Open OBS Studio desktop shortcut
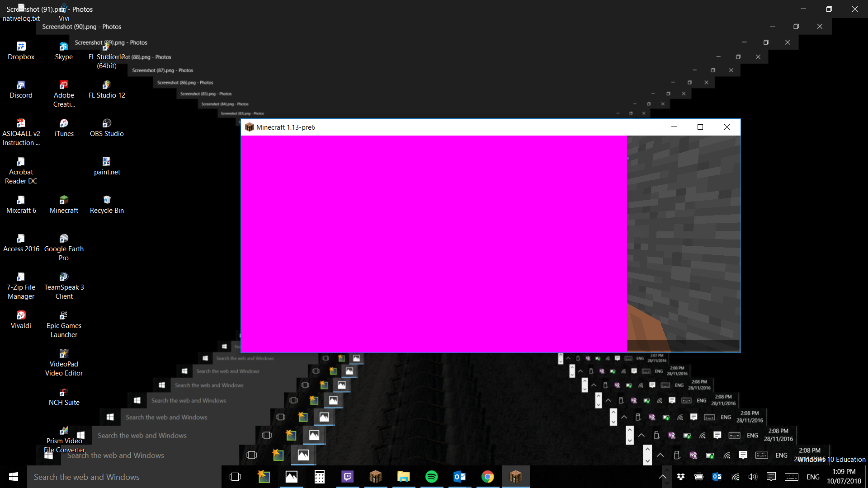The image size is (868, 488). [x=107, y=128]
